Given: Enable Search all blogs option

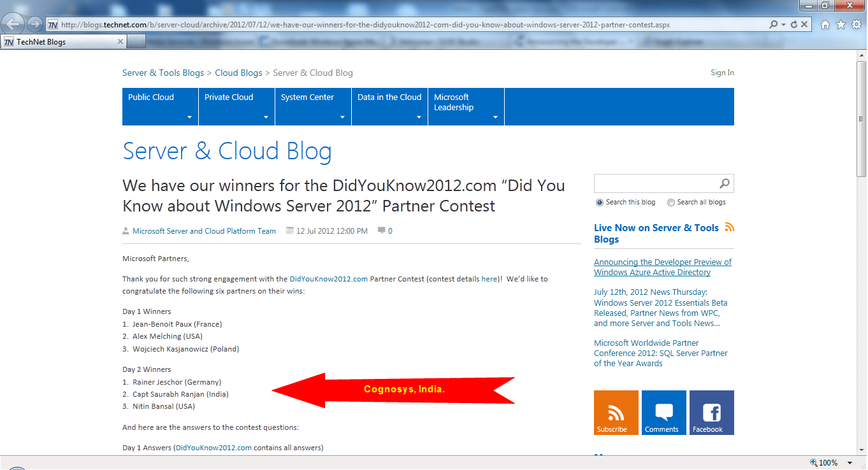Looking at the screenshot, I should [670, 202].
